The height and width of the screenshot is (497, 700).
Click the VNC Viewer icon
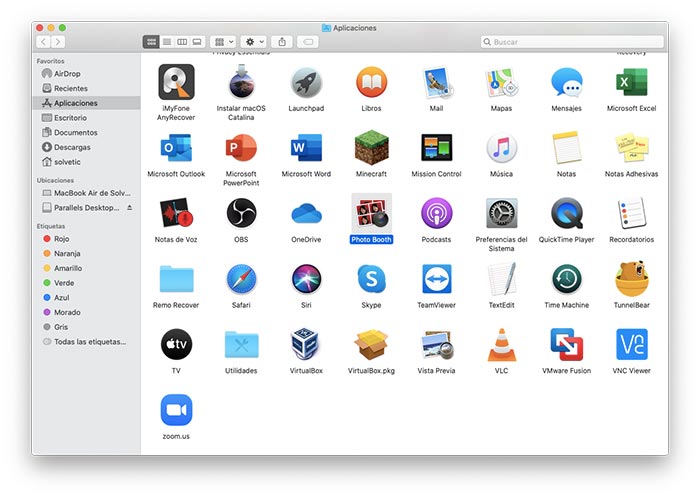[632, 344]
